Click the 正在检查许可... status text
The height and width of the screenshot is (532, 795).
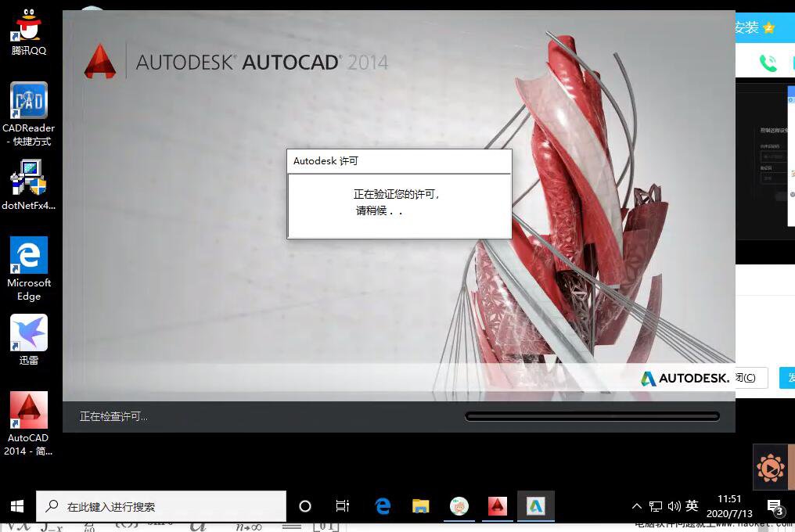(113, 416)
